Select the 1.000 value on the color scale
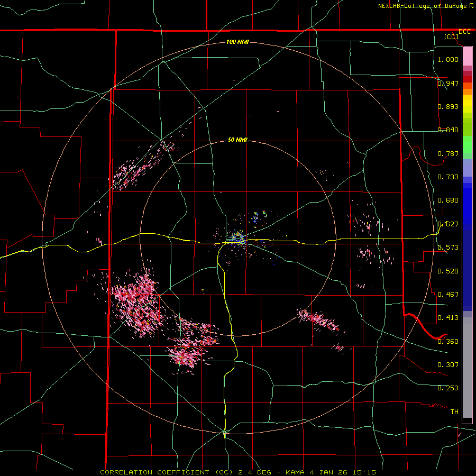The height and width of the screenshot is (476, 476). pos(448,59)
